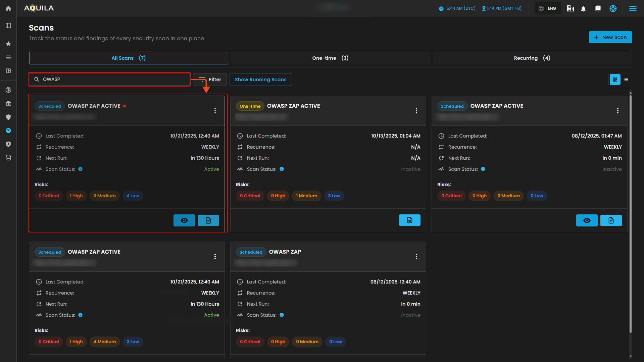The height and width of the screenshot is (362, 644).
Task: Open the shield icon in left sidebar
Action: [8, 117]
